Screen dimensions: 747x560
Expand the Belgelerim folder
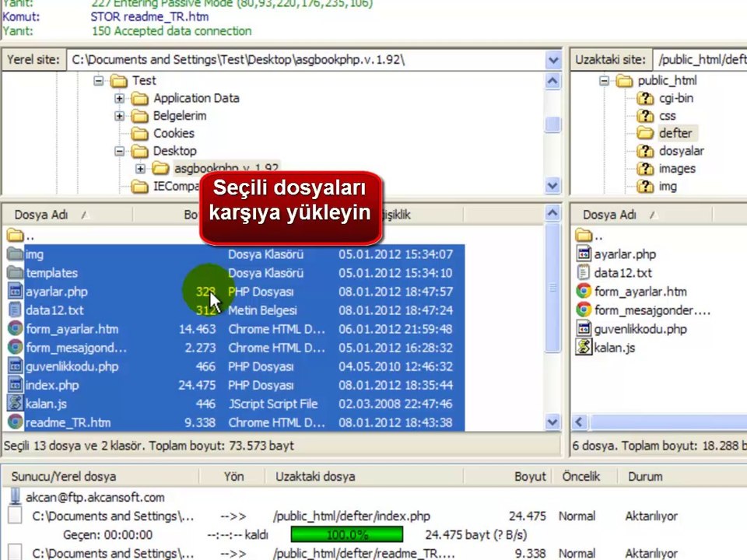120,116
